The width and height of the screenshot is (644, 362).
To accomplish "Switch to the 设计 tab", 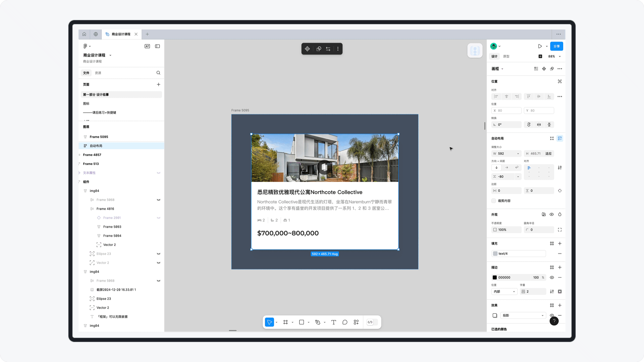I will tap(494, 56).
